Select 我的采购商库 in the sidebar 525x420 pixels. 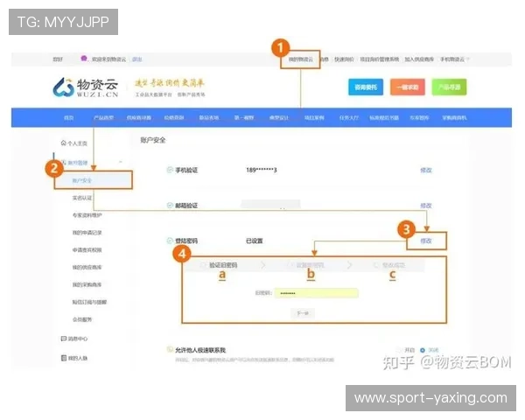click(x=87, y=284)
